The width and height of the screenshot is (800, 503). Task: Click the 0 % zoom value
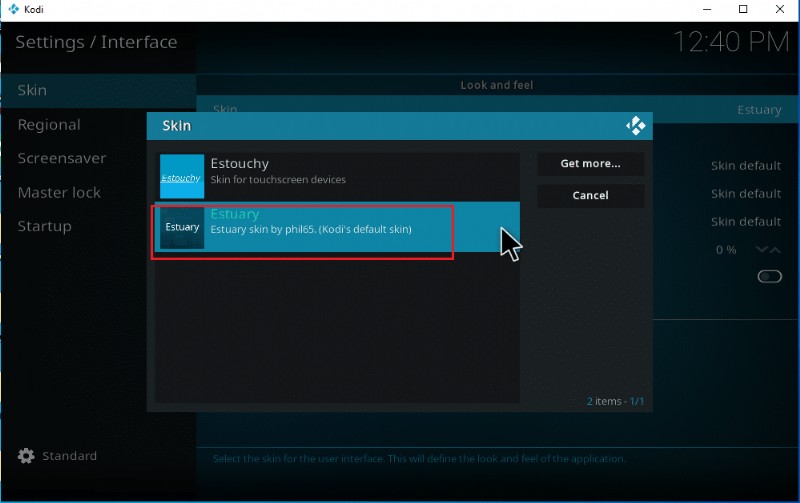pyautogui.click(x=726, y=249)
